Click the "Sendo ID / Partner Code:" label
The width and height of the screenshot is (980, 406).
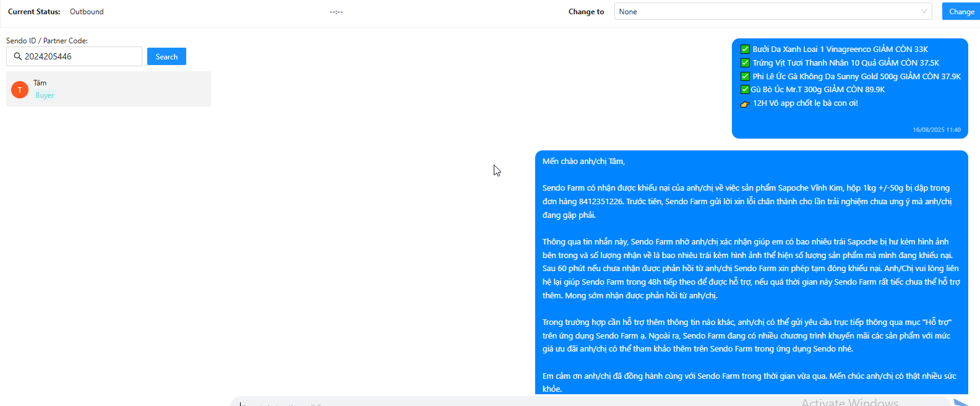pyautogui.click(x=47, y=41)
